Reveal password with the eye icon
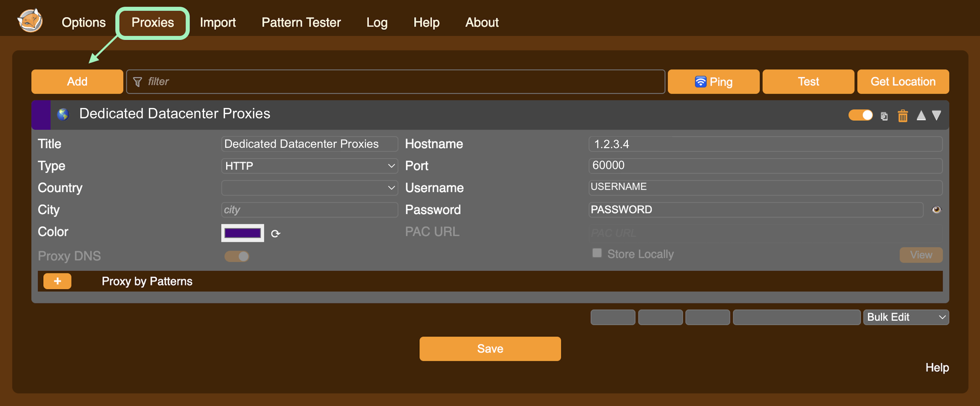The height and width of the screenshot is (406, 980). click(936, 210)
